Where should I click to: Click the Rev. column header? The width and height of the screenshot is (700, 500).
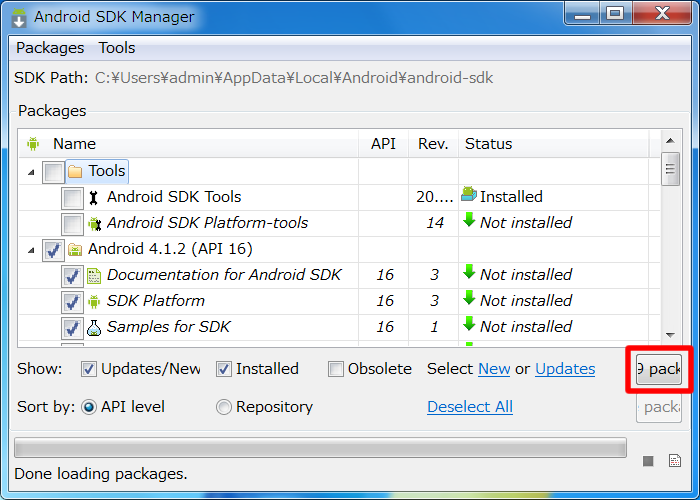point(433,144)
